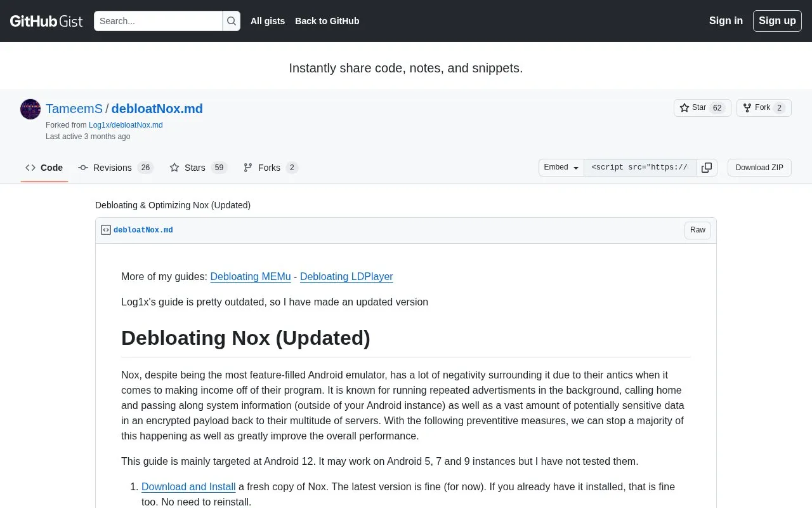The image size is (812, 508).
Task: Follow the Download and Install link
Action: [x=188, y=487]
